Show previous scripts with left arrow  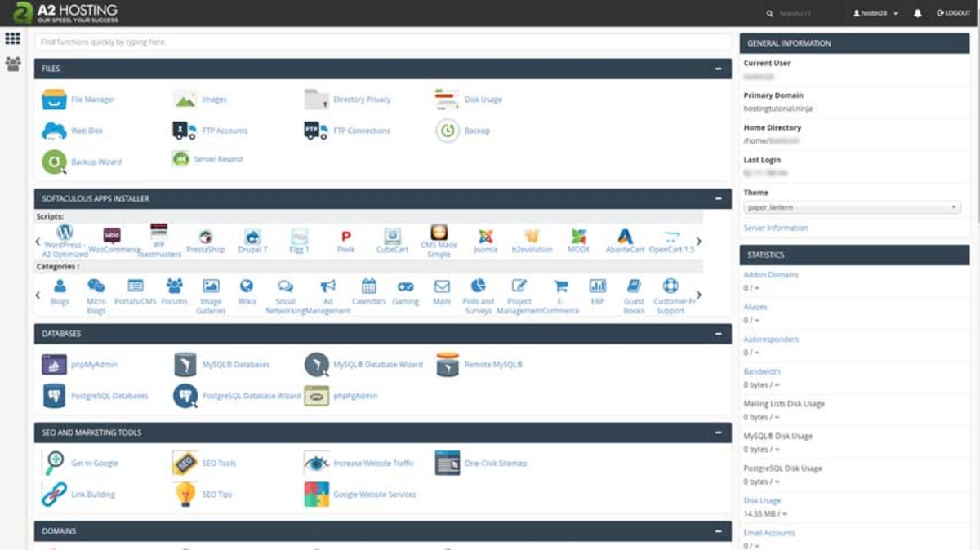pyautogui.click(x=38, y=242)
